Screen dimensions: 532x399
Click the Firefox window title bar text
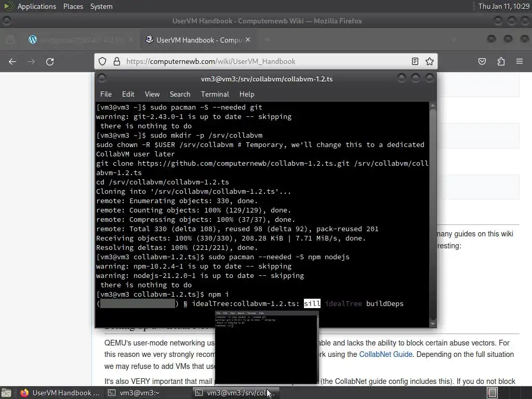click(x=267, y=21)
